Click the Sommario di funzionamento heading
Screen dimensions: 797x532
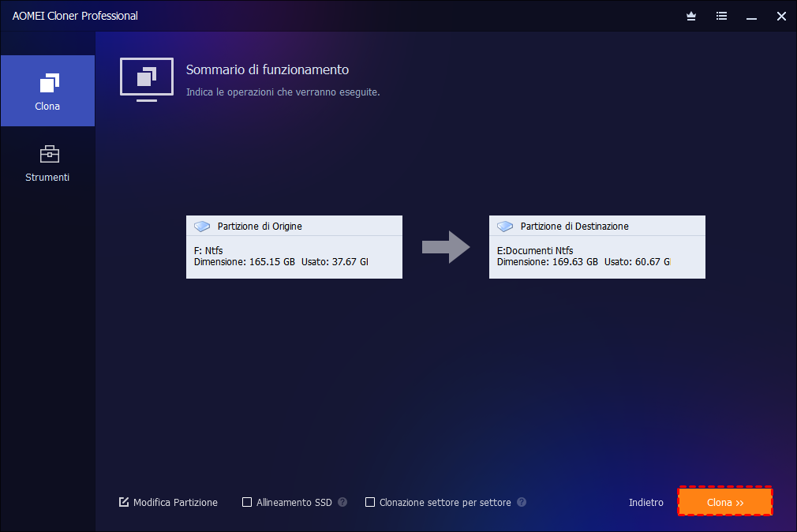pos(267,70)
